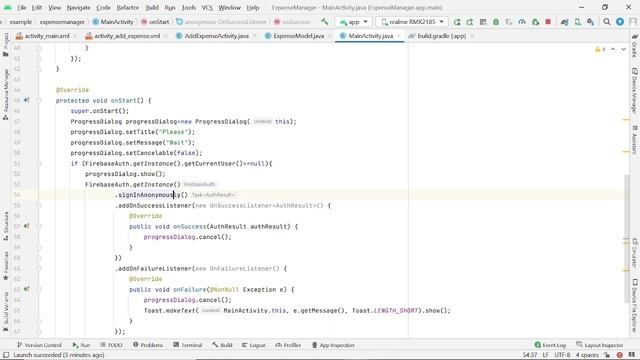Open the TODO tool window
Screen dimensions: 640x360
111,345
